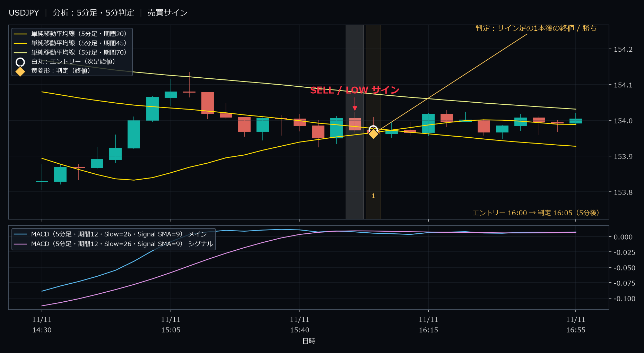Click the number 1 label in the highlighted band
The image size is (644, 353).
point(373,196)
